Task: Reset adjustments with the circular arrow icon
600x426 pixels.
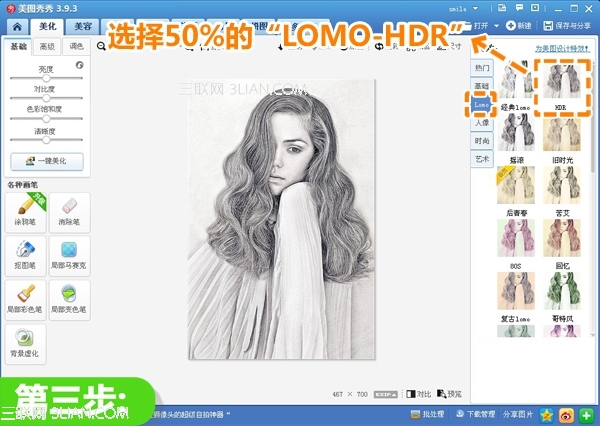Action: click(80, 65)
